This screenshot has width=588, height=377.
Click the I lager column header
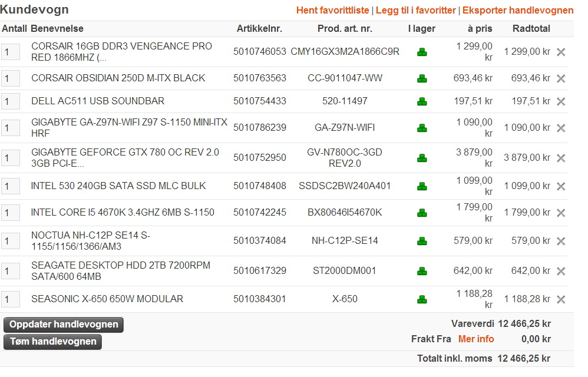tap(421, 29)
